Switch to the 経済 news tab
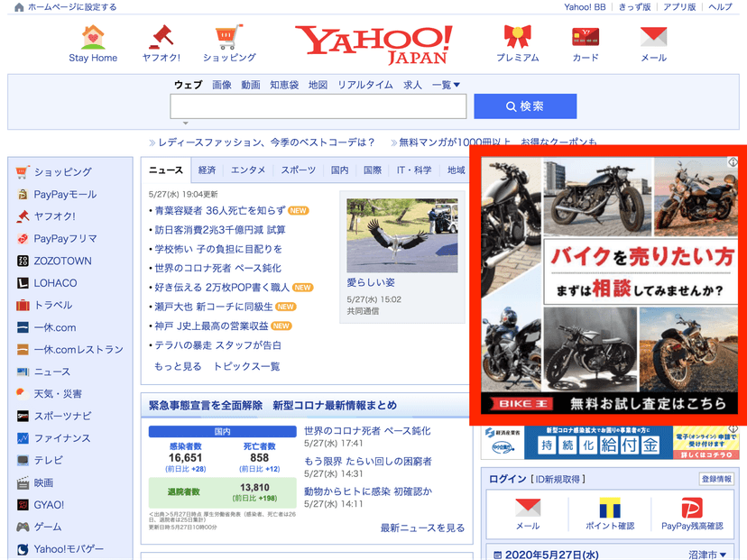 tap(207, 170)
